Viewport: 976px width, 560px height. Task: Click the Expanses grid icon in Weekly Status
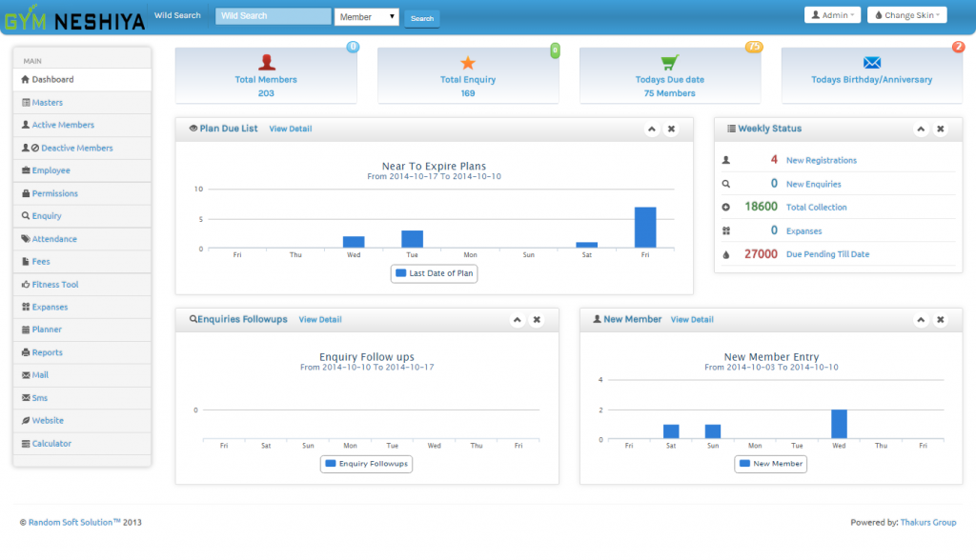725,230
